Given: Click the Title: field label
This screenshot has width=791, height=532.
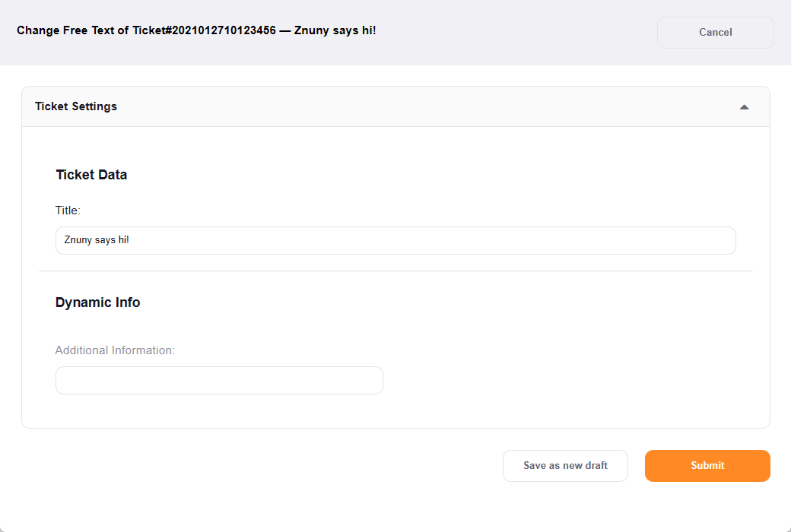Looking at the screenshot, I should [68, 211].
